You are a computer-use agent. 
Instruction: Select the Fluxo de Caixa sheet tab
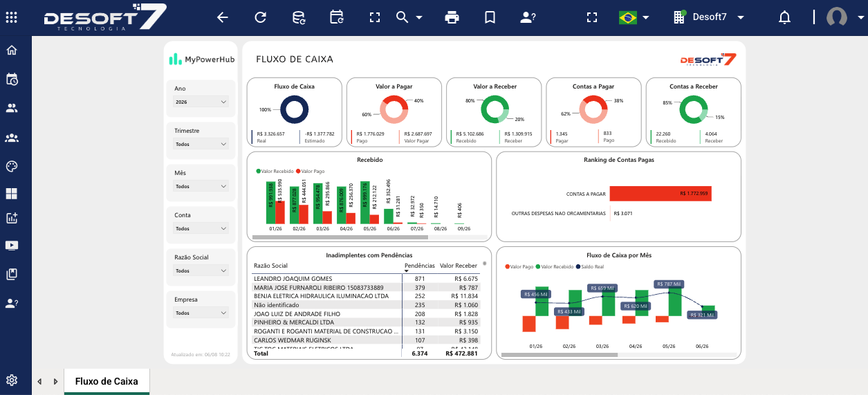(x=107, y=381)
